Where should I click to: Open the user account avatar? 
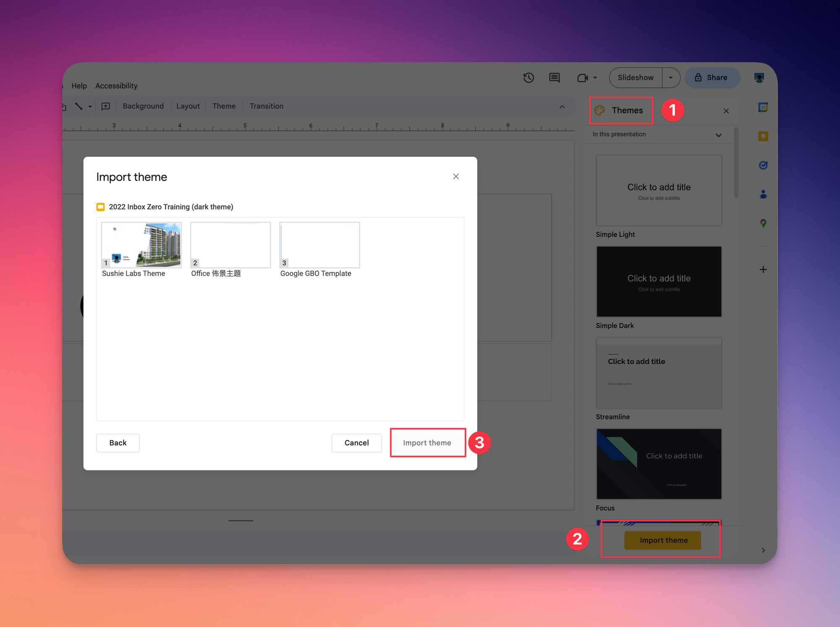pyautogui.click(x=759, y=78)
